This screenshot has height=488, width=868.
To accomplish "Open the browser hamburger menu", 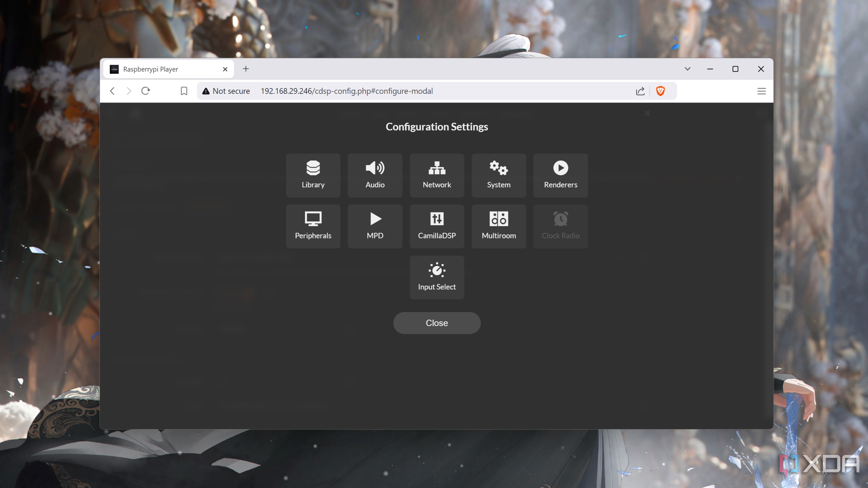I will click(762, 91).
